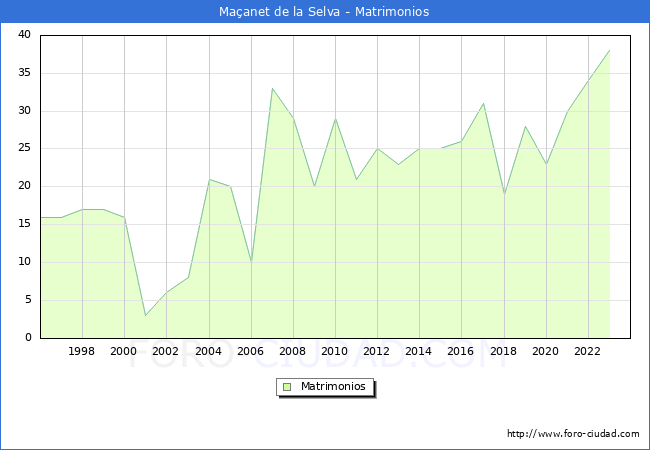650x450 pixels.
Task: Click the chart title Maçanet de la Selva
Action: (x=324, y=12)
